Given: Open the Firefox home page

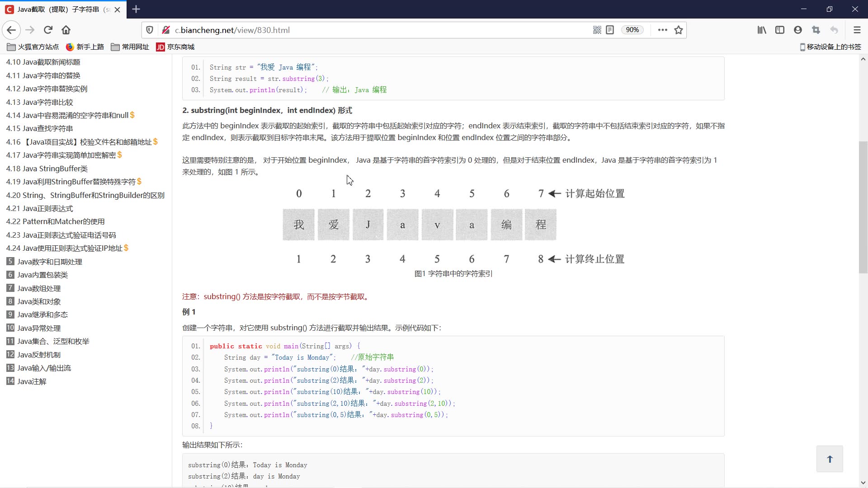Looking at the screenshot, I should (x=66, y=30).
